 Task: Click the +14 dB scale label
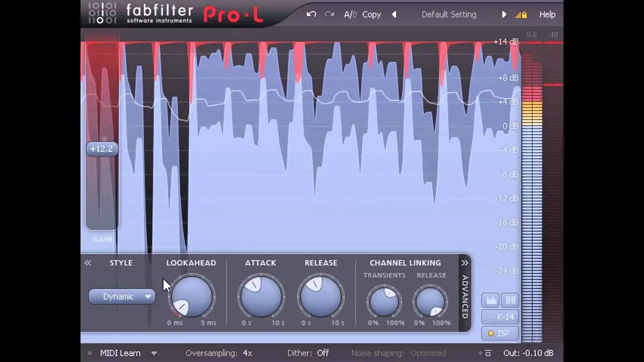coord(506,42)
